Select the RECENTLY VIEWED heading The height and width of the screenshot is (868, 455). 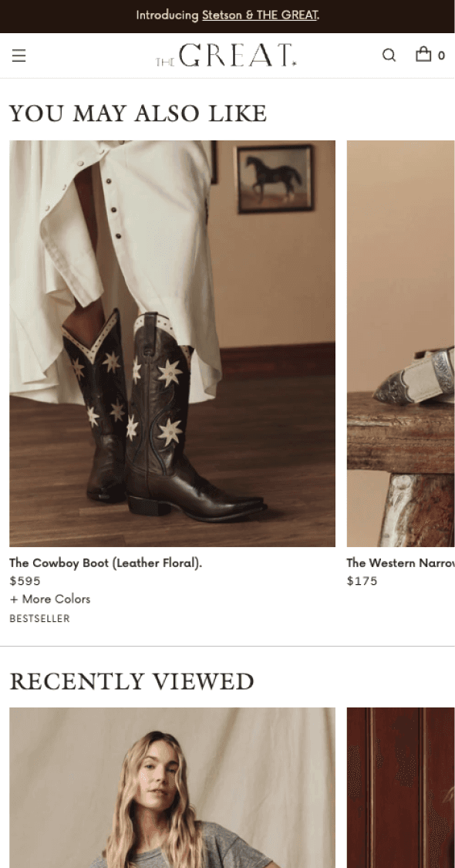click(132, 681)
